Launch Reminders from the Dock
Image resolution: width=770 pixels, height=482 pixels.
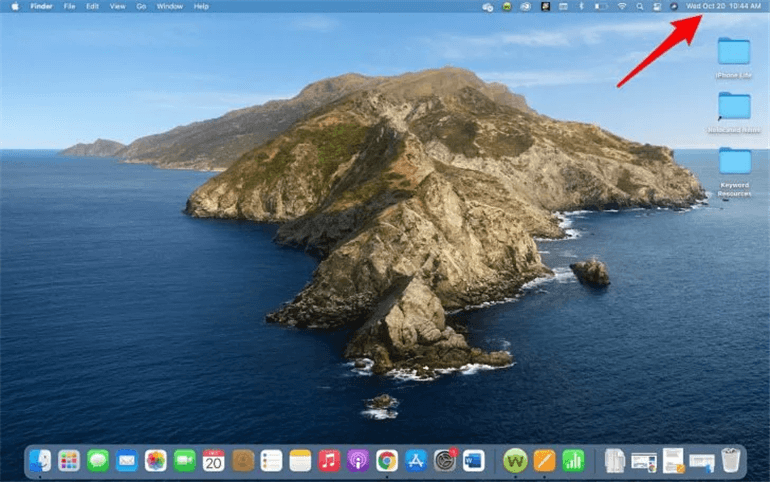pos(271,461)
